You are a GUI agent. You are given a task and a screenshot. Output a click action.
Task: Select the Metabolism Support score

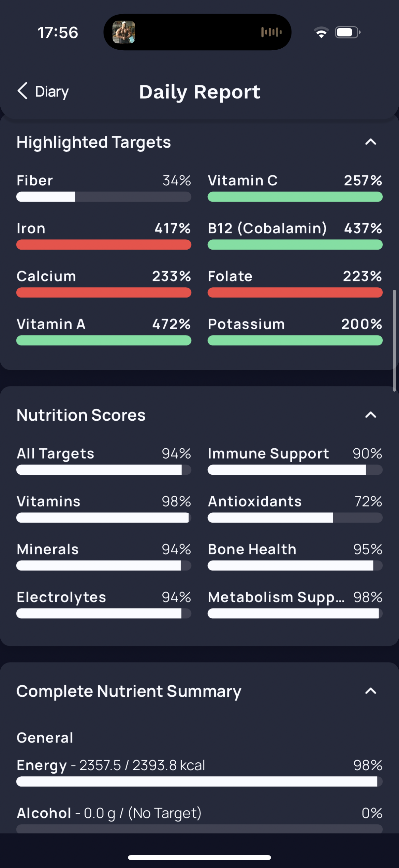pos(295,604)
